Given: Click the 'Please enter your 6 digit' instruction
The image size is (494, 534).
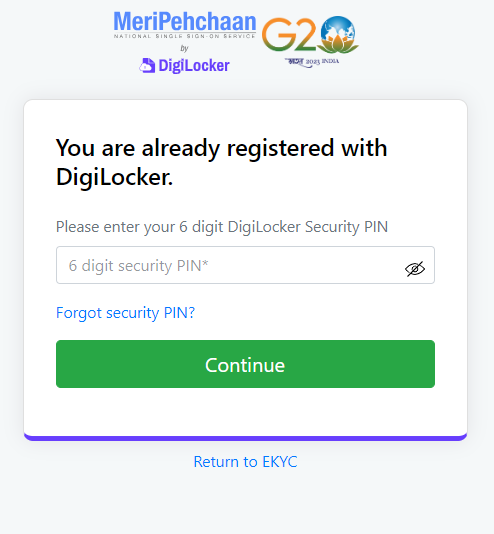Looking at the screenshot, I should tap(222, 227).
